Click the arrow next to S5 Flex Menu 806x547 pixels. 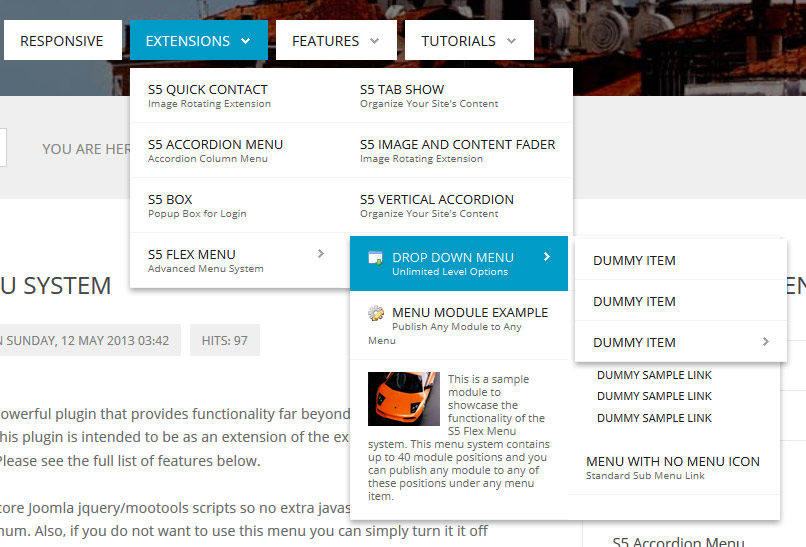tap(320, 254)
